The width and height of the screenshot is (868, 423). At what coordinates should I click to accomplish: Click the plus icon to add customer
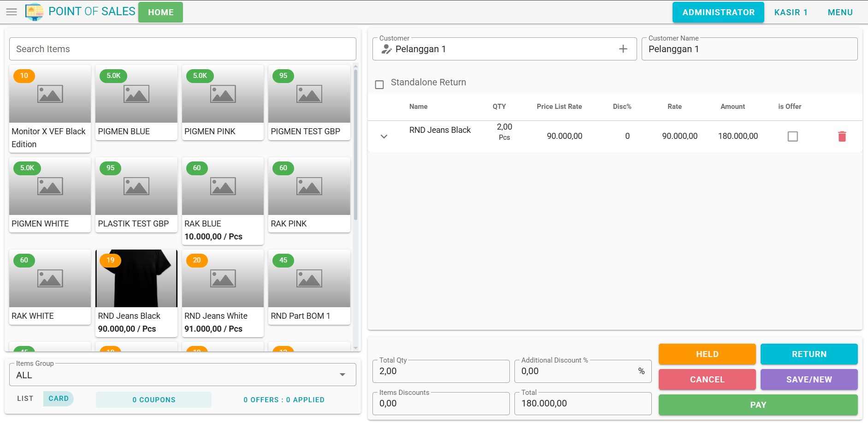[x=623, y=49]
